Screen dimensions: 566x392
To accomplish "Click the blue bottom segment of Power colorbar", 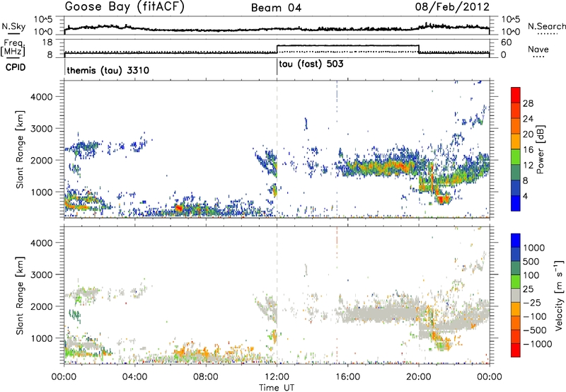I will [516, 203].
